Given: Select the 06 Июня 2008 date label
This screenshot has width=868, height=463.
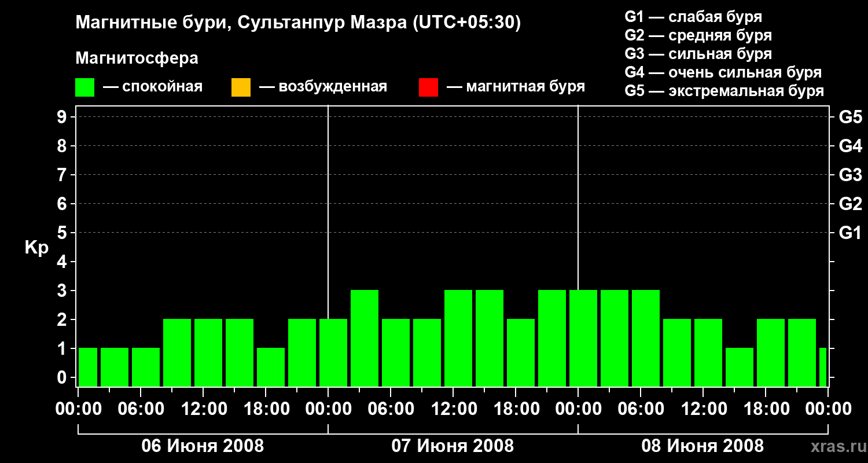Looking at the screenshot, I should [x=203, y=446].
